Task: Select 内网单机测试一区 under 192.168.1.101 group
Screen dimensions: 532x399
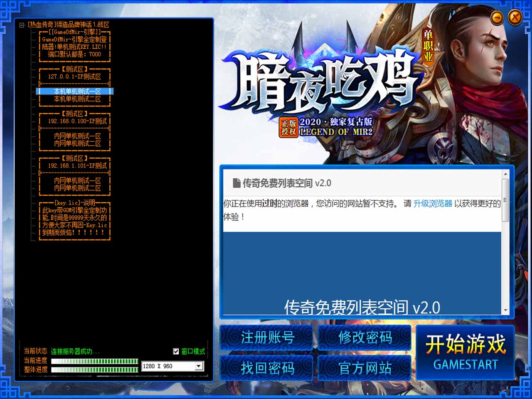Action: click(77, 180)
